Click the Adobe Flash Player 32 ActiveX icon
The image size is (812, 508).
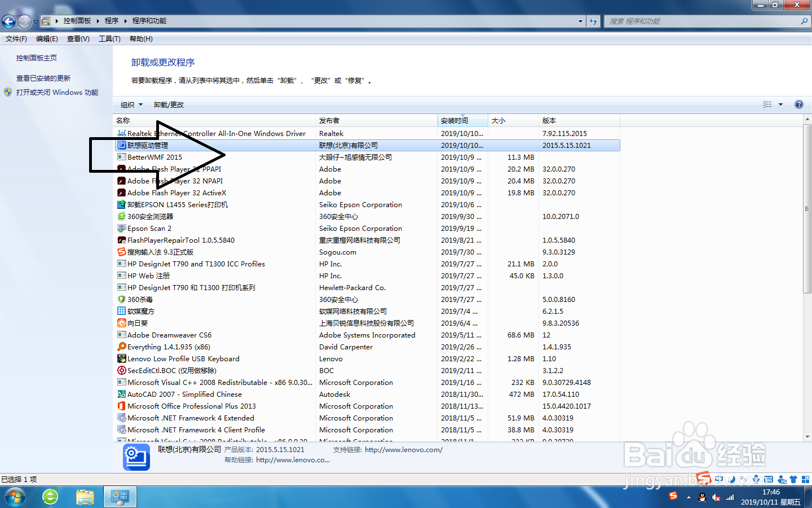click(121, 192)
